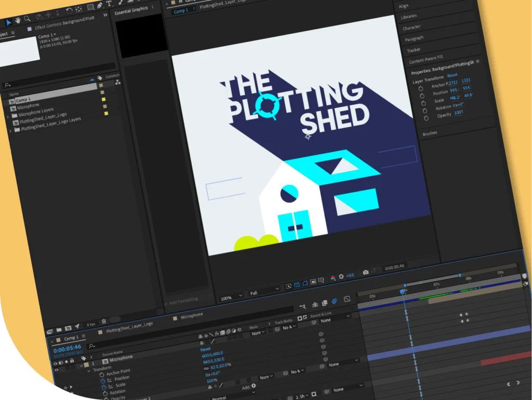Select the Selection arrow tool
532x400 pixels.
(8, 22)
